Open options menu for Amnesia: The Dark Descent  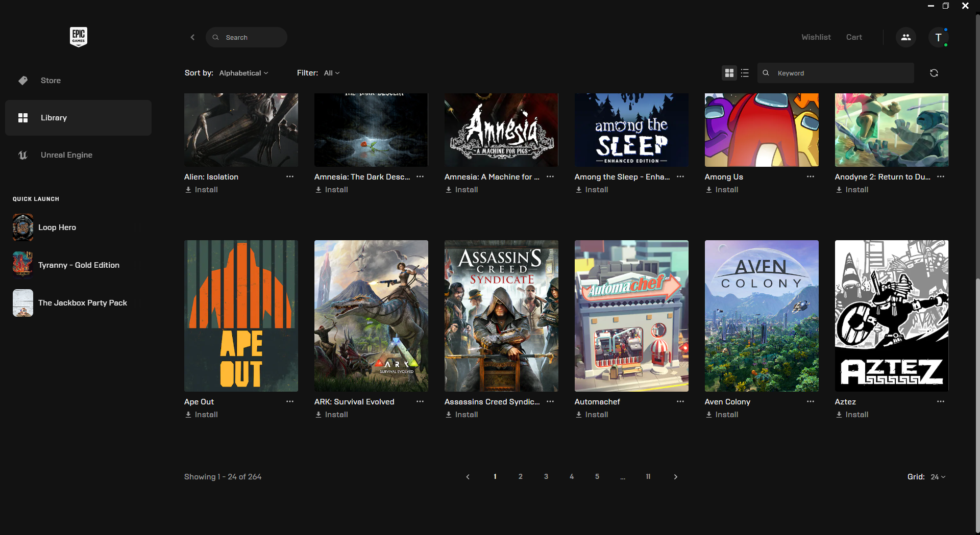(420, 176)
